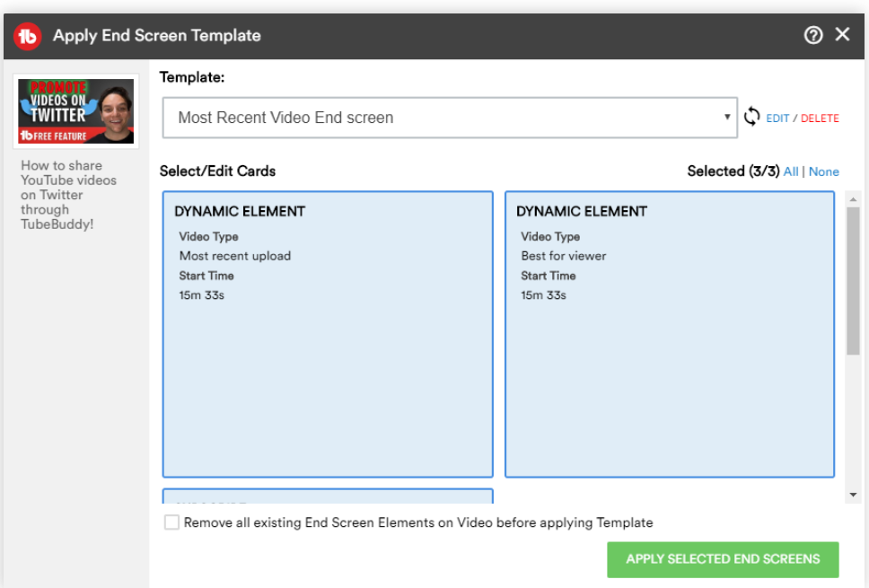Click the DELETE template link

pos(820,118)
